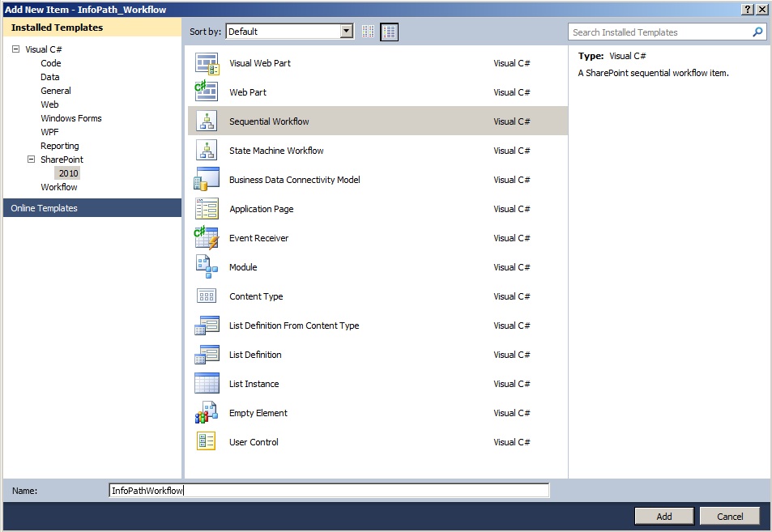Select 'Business Data Connectivity Model' name

click(294, 180)
